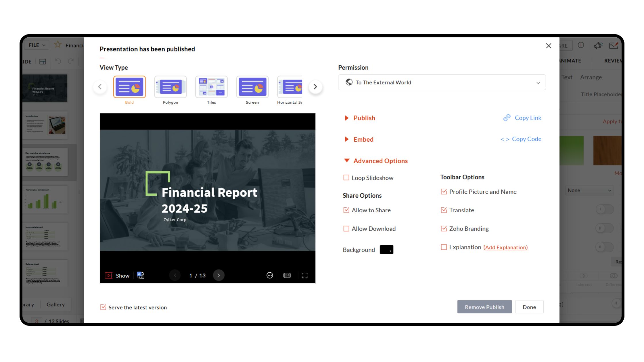Pick the Screen view type icon
The height and width of the screenshot is (362, 644).
coord(252,87)
